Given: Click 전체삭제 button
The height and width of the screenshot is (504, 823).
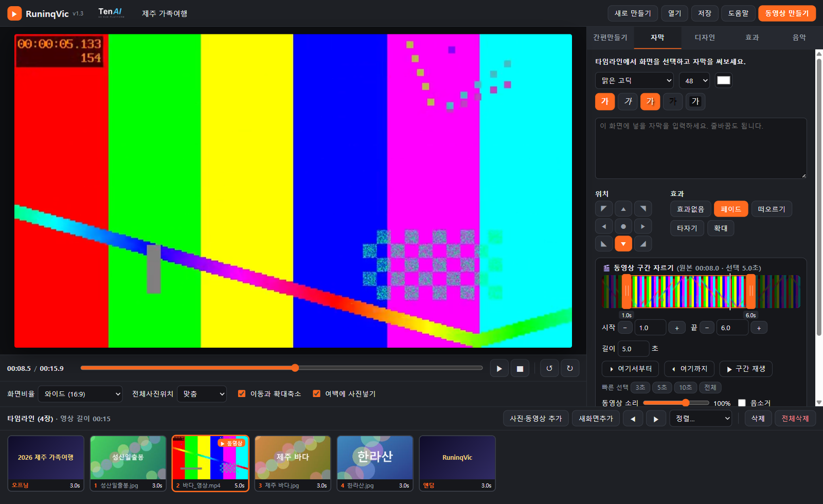Looking at the screenshot, I should [795, 419].
